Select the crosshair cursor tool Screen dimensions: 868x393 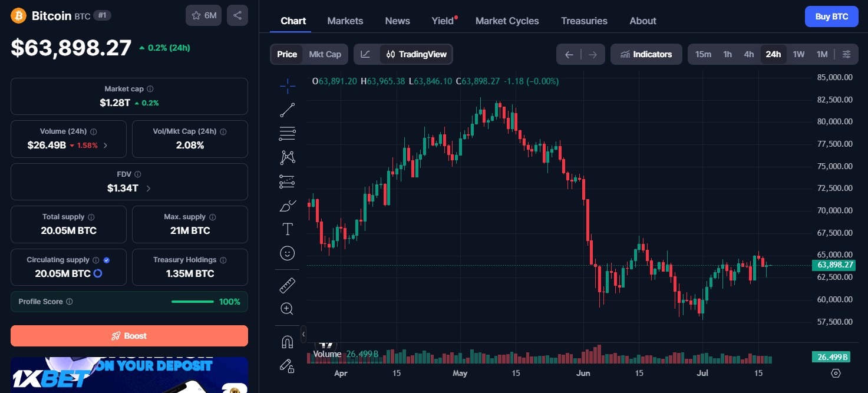pyautogui.click(x=288, y=86)
